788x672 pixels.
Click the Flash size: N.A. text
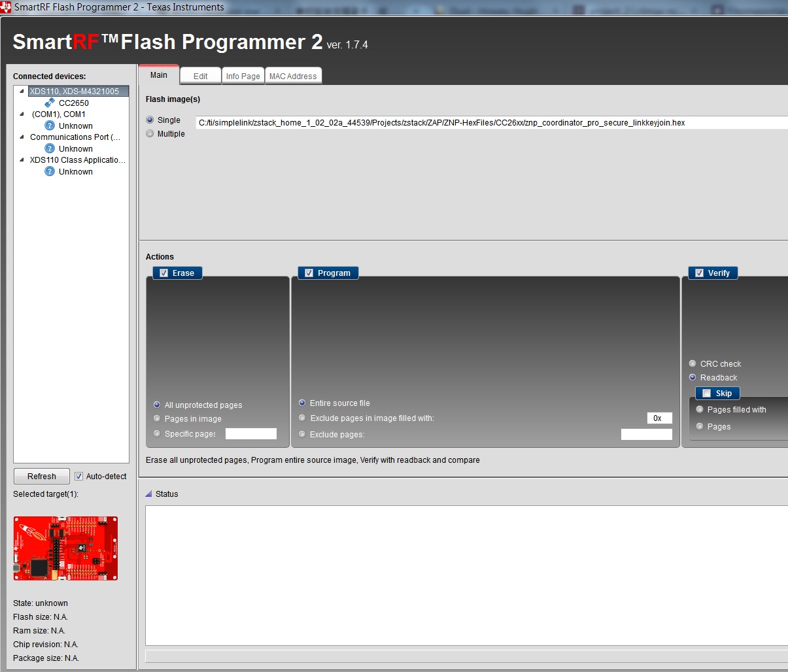coord(41,617)
